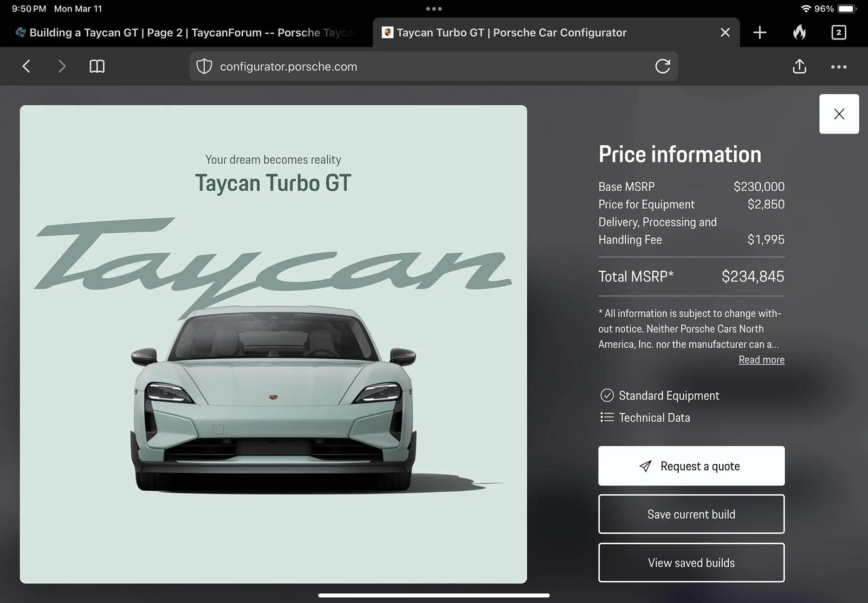The height and width of the screenshot is (603, 868).
Task: Open the browser three-dot menu
Action: 839,67
